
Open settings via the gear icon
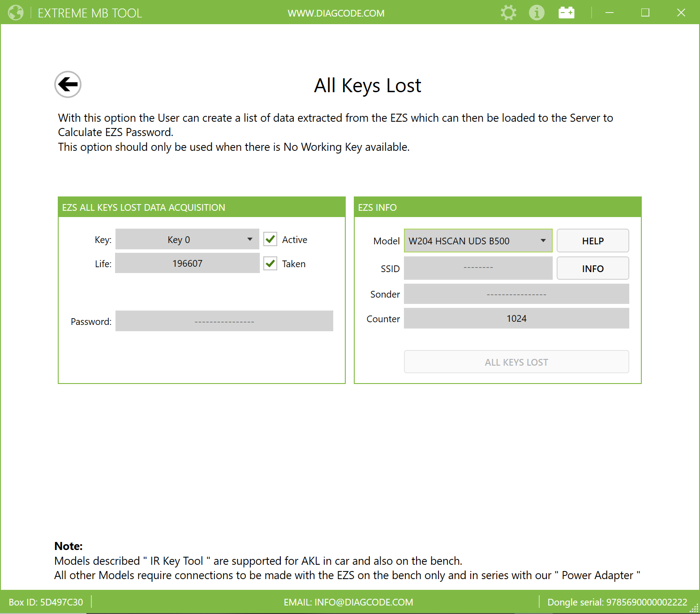(x=508, y=13)
